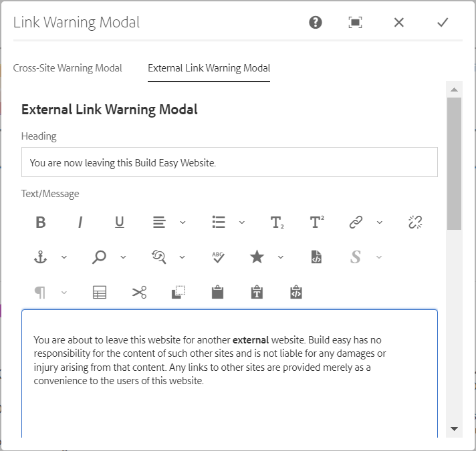This screenshot has height=451, width=476.
Task: Paste with the default clipboard icon
Action: tap(218, 292)
